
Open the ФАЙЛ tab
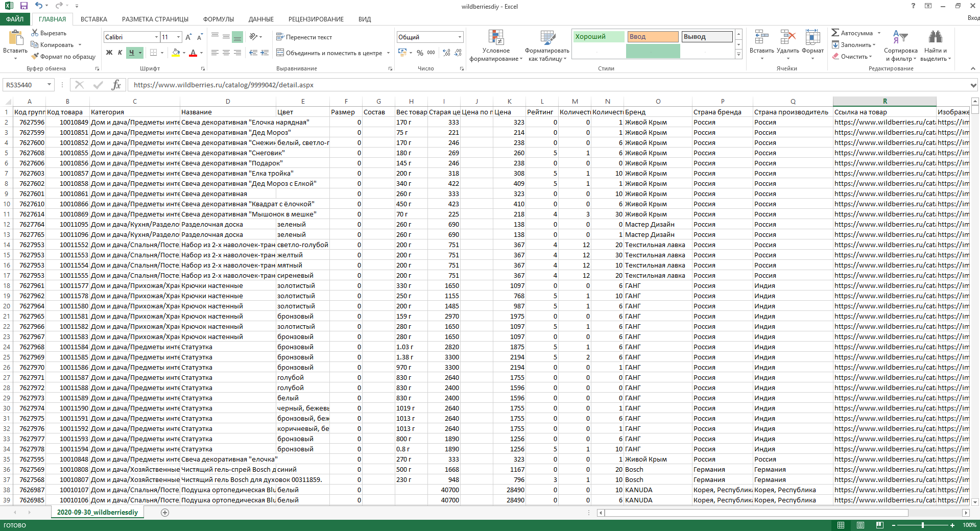pos(15,19)
